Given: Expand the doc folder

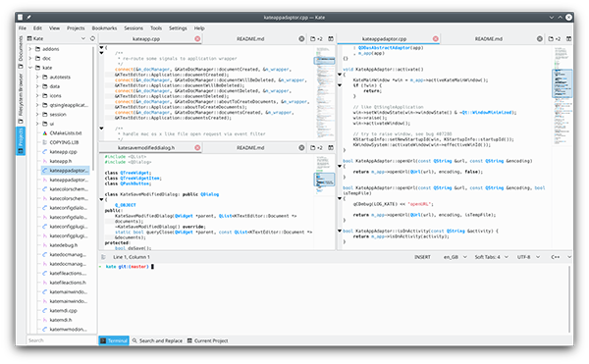Looking at the screenshot, I should click(x=30, y=58).
